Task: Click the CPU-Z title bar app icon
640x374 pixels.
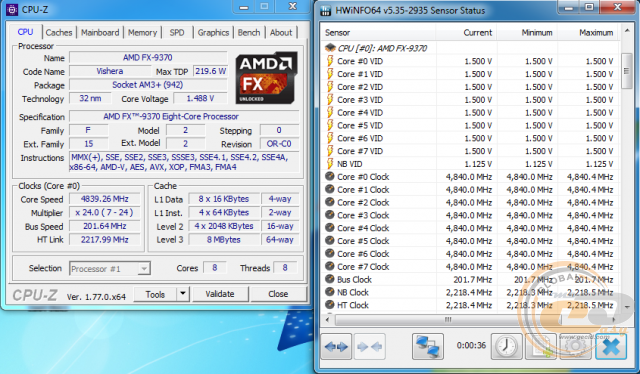Action: [12, 9]
